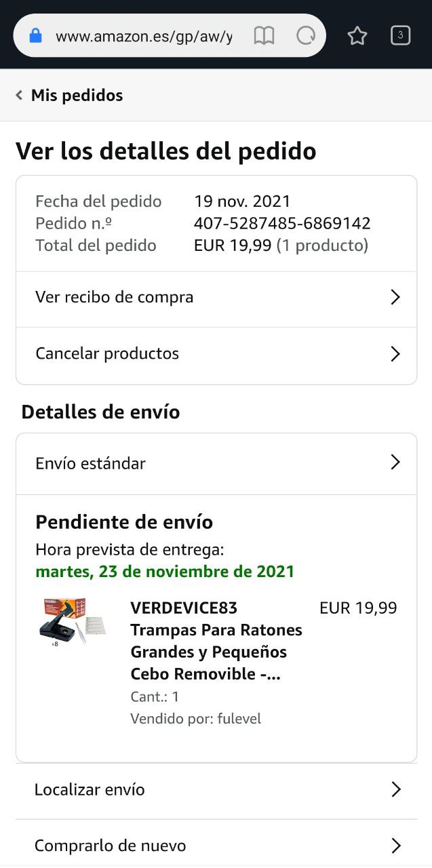Open VERDEVICE83 Trampas Para Ratones product title

(216, 640)
